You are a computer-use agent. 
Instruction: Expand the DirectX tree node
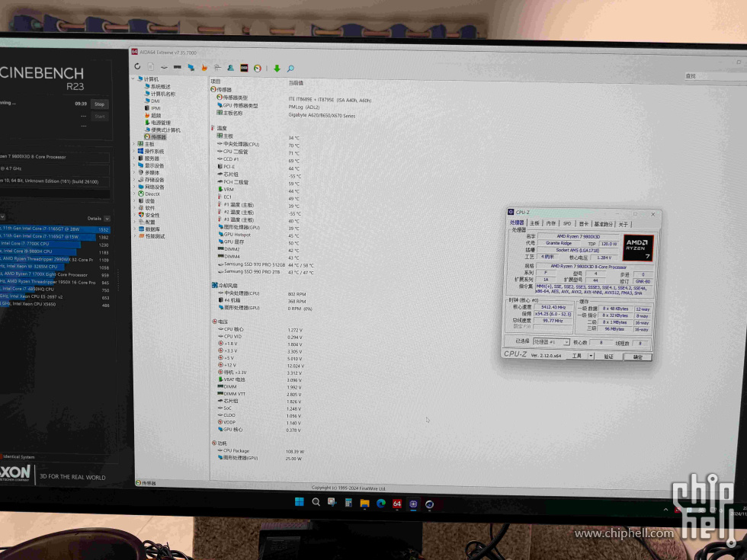point(134,194)
